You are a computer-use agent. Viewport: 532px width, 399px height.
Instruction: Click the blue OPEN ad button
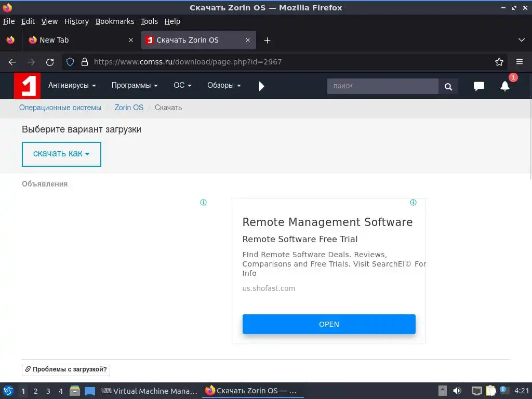pos(329,324)
